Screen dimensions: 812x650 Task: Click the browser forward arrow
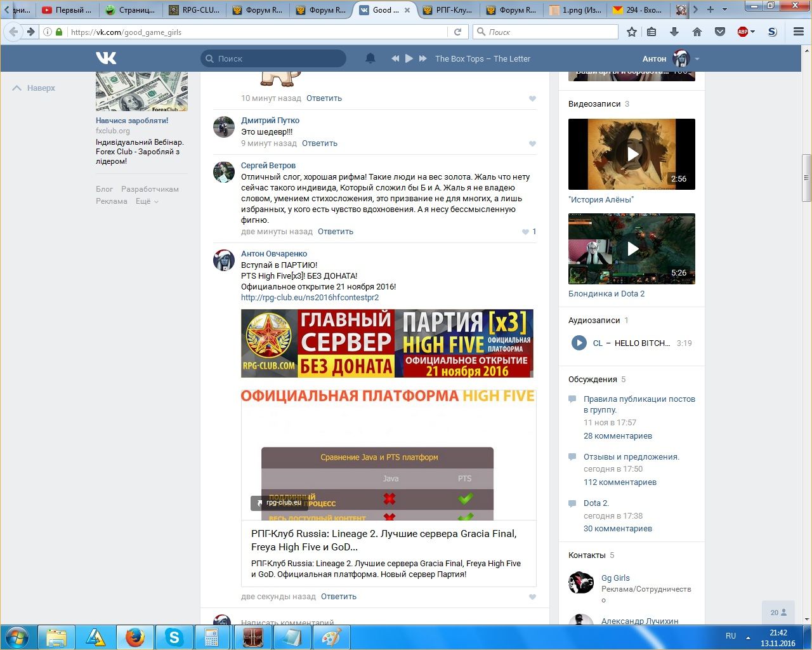tap(30, 32)
